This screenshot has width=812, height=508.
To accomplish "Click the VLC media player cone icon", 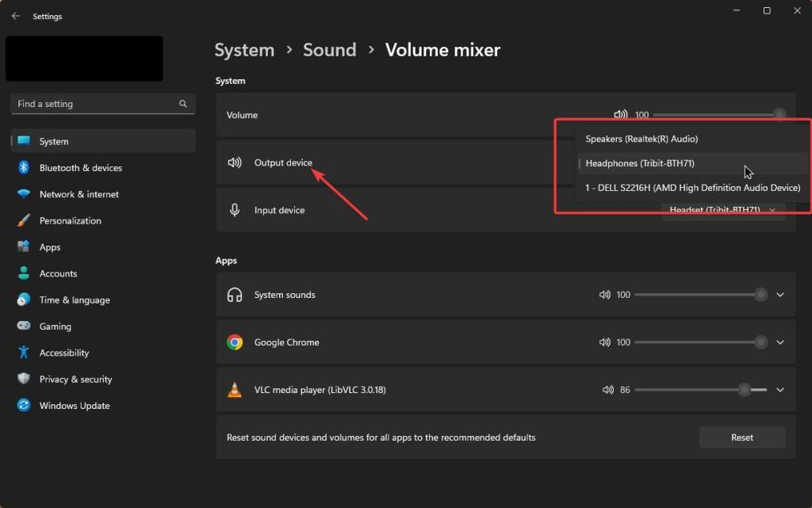I will pyautogui.click(x=235, y=389).
